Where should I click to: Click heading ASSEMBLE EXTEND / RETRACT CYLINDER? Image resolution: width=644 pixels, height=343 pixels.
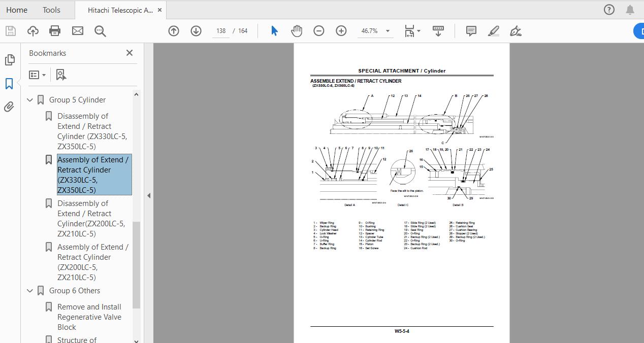pos(356,81)
